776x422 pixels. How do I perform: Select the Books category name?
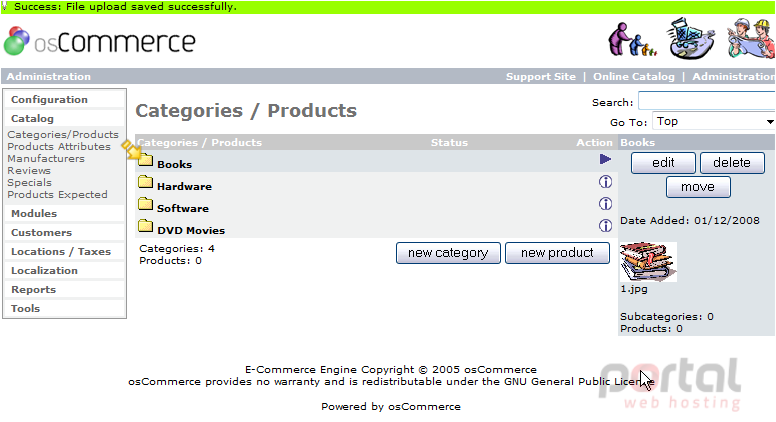pos(174,164)
